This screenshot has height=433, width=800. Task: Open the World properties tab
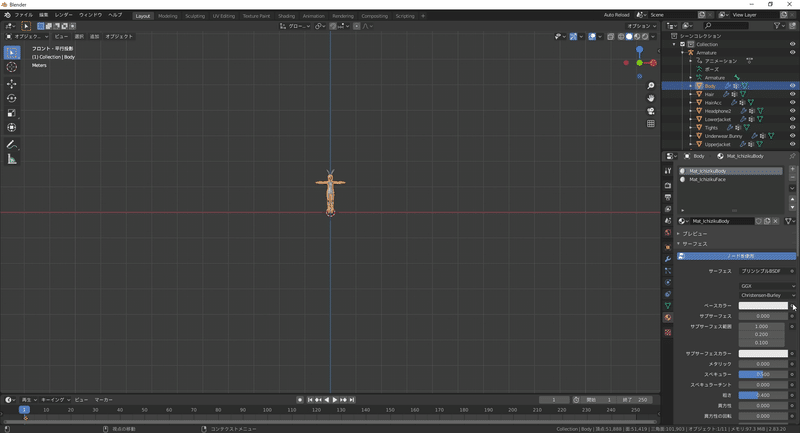coord(668,233)
